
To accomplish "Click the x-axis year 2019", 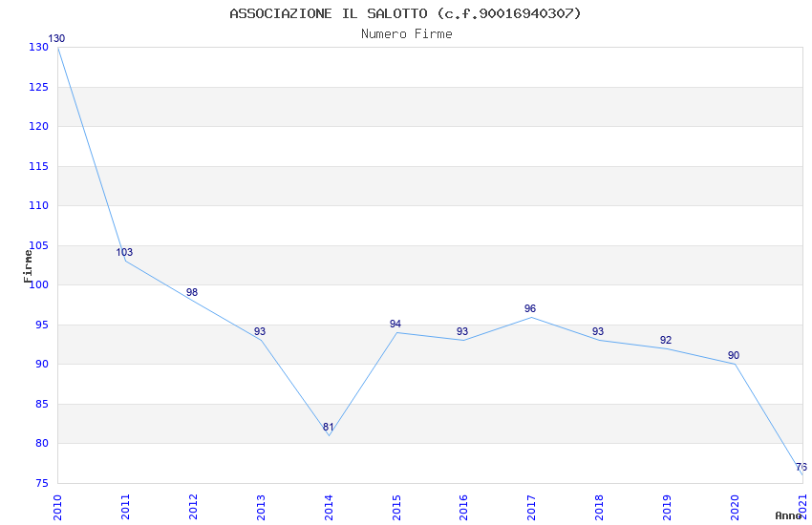I will click(668, 507).
